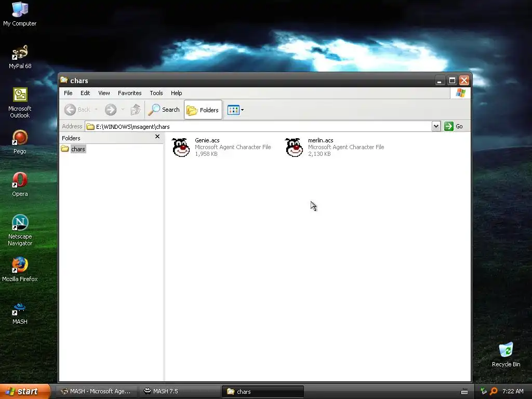Expand the Back history dropdown arrow
Screen dimensions: 532x399
(96, 110)
